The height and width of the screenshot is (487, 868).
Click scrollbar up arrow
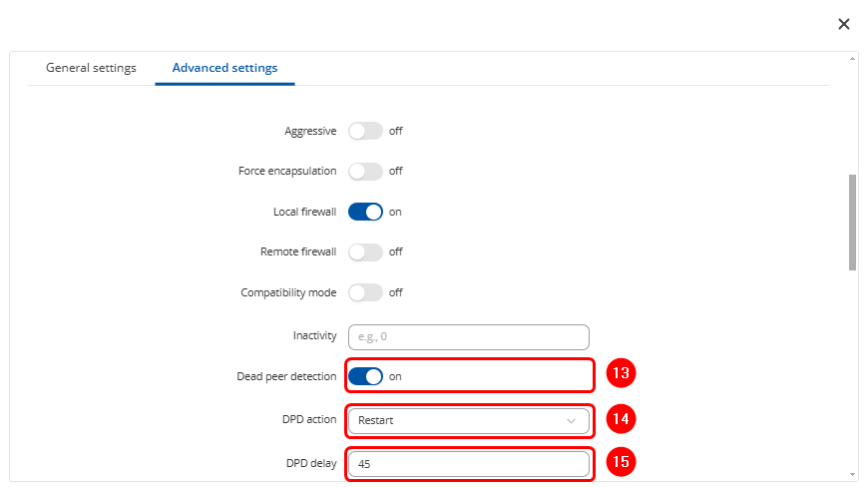[x=852, y=59]
